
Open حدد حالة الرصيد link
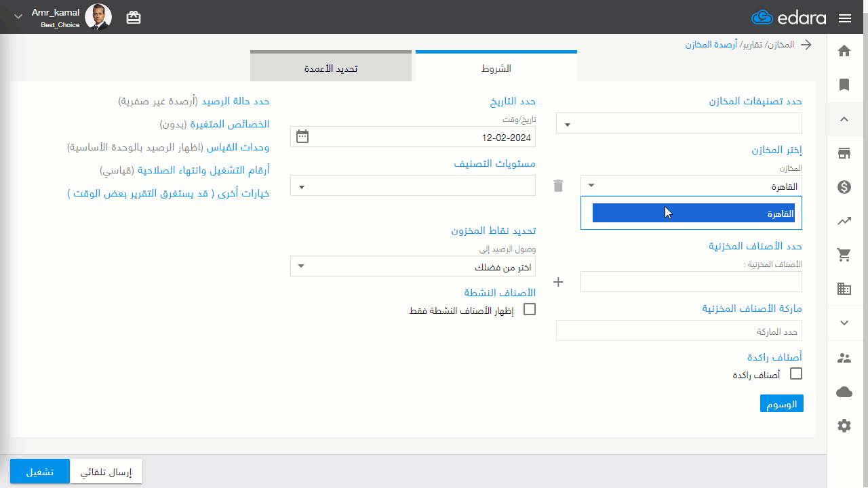(194, 101)
